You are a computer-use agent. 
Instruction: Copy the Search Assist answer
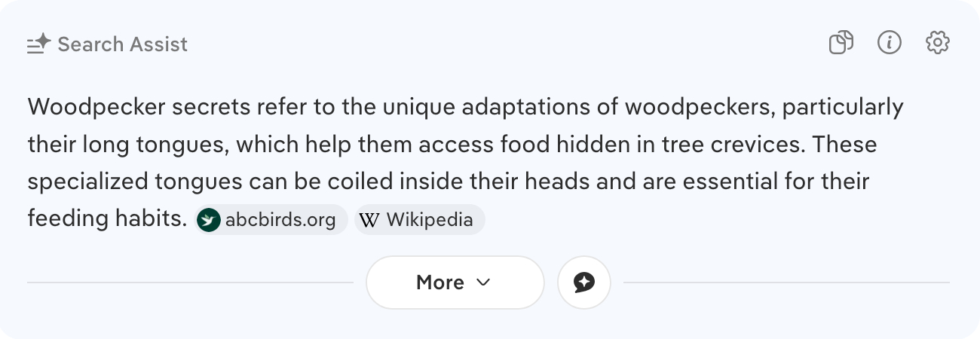coord(841,43)
